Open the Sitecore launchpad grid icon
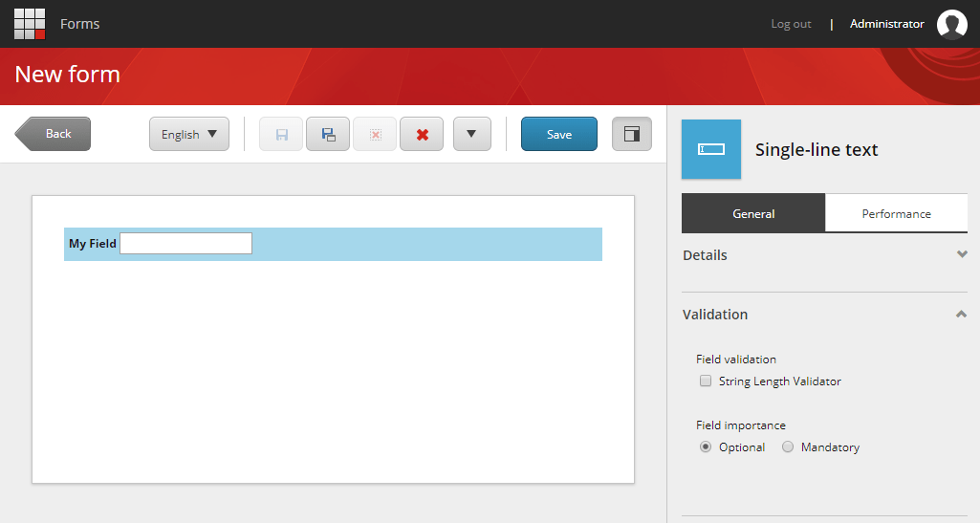 pyautogui.click(x=30, y=24)
